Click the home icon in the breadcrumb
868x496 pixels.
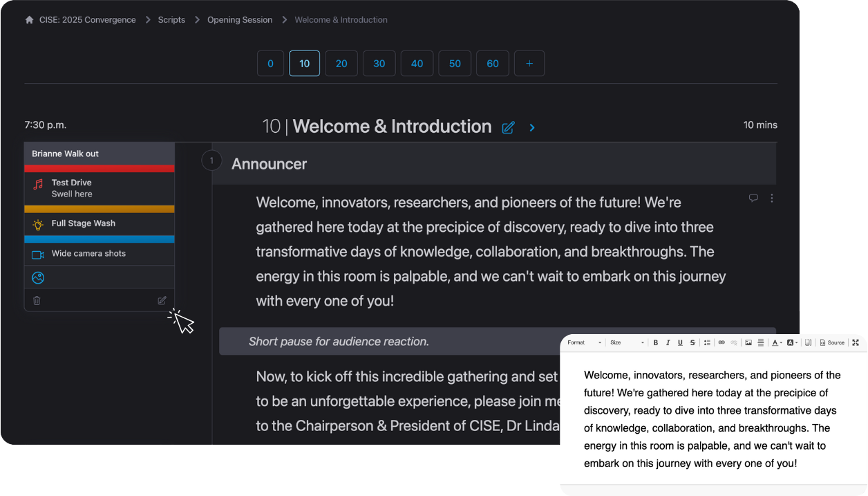29,20
